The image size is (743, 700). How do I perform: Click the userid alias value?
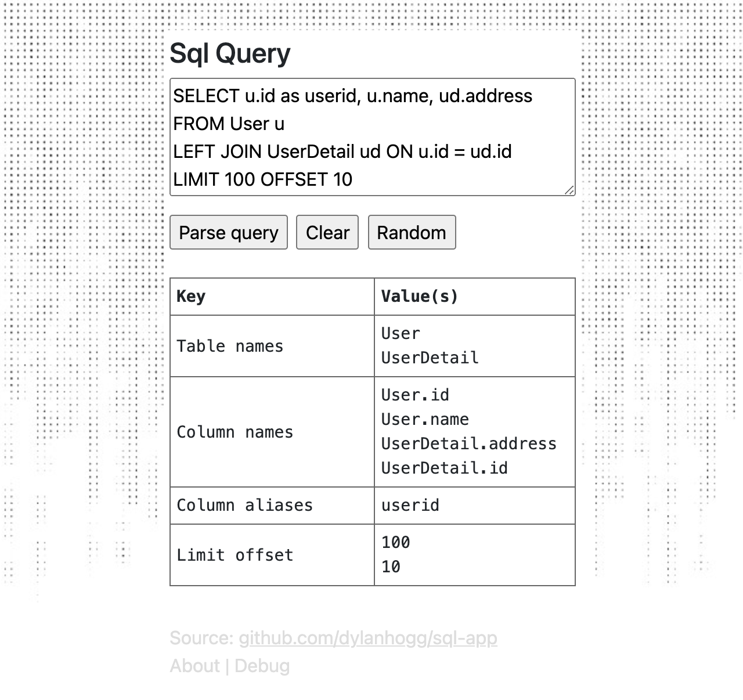click(410, 505)
